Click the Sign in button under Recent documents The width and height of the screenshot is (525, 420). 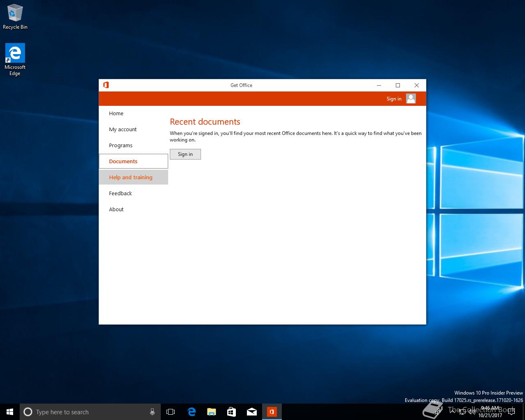tap(185, 154)
